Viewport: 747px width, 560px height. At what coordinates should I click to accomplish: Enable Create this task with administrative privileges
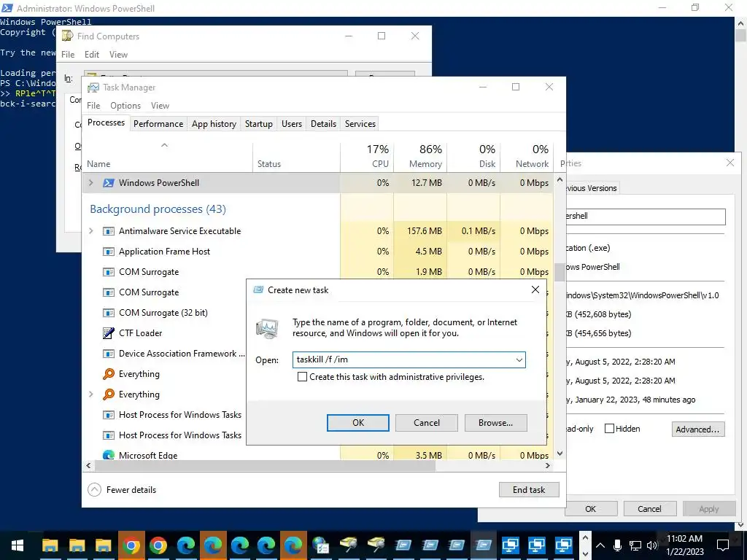(302, 377)
